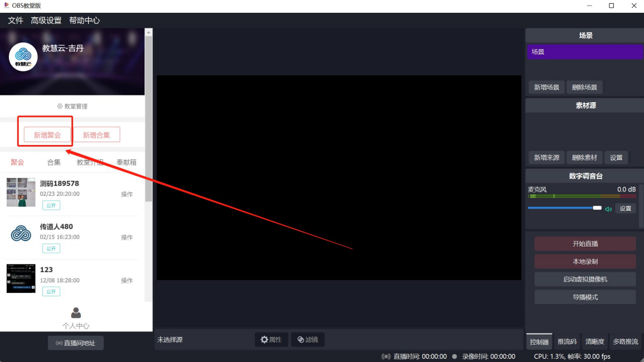The height and width of the screenshot is (362, 644).
Task: Click the 属性 (Properties) gear icon
Action: (x=263, y=339)
